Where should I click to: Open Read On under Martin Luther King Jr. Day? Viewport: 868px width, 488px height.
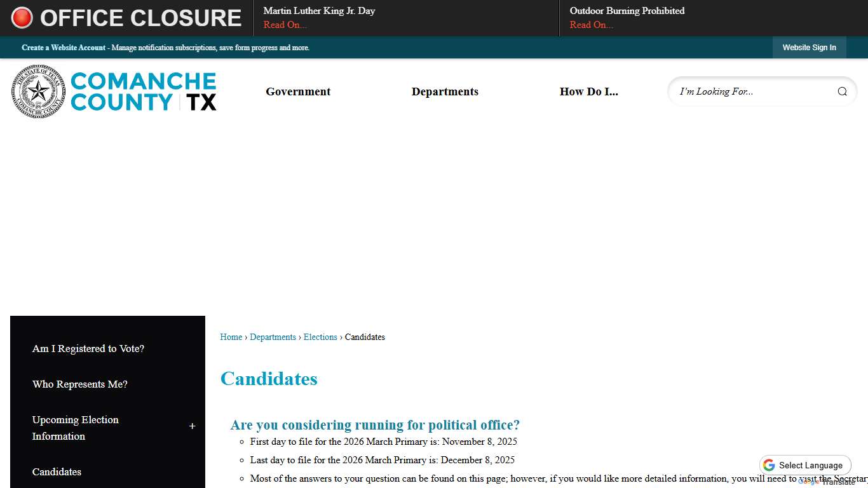(285, 25)
